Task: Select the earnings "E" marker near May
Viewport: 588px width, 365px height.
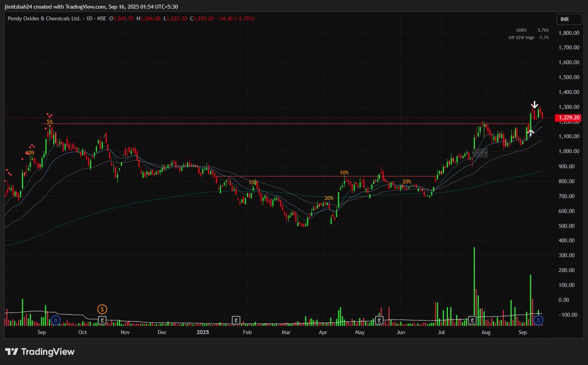Action: click(x=379, y=320)
